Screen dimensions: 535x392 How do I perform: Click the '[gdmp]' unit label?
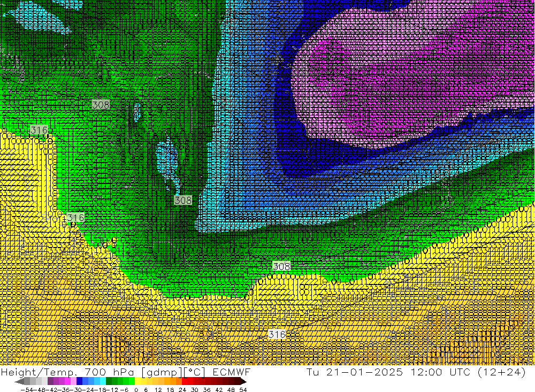click(162, 372)
